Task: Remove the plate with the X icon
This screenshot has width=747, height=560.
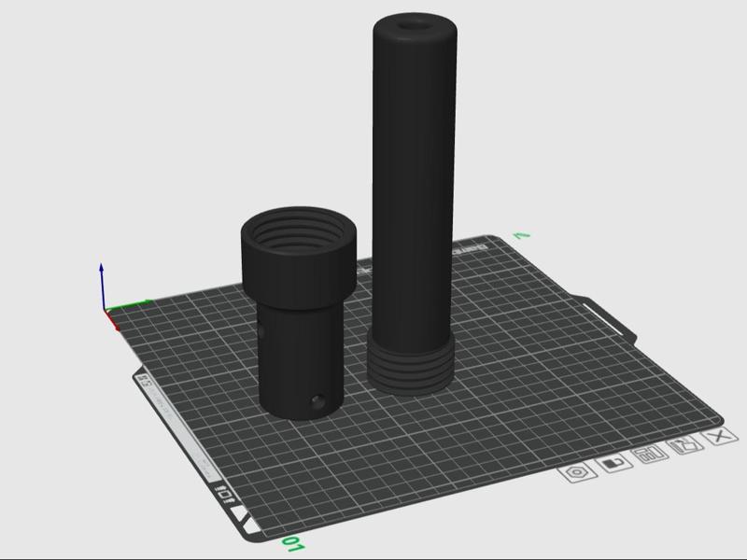Action: (720, 436)
